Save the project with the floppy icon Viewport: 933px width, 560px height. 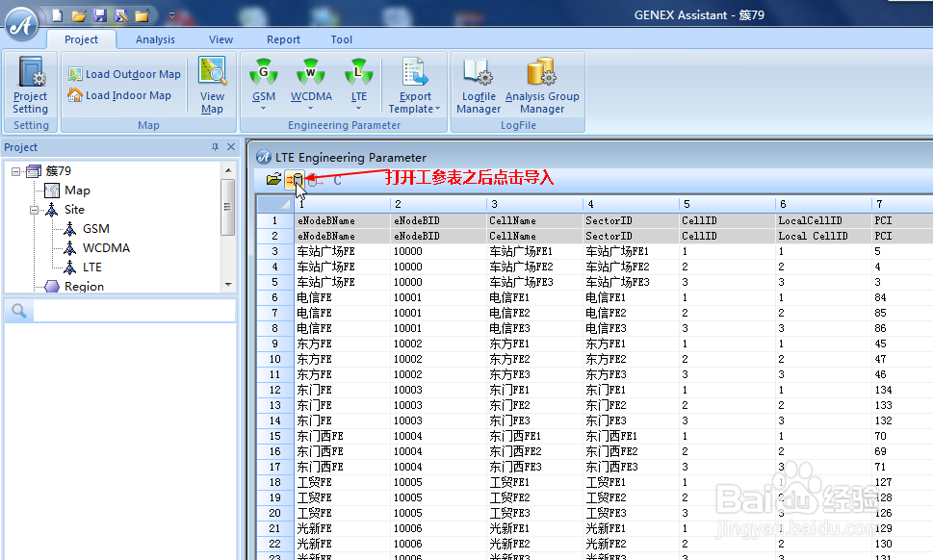pyautogui.click(x=100, y=15)
